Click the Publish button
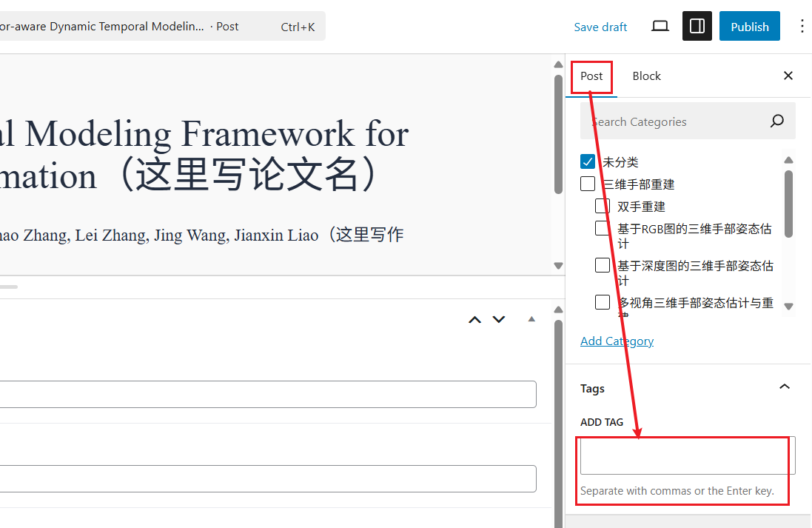812x528 pixels. tap(749, 27)
